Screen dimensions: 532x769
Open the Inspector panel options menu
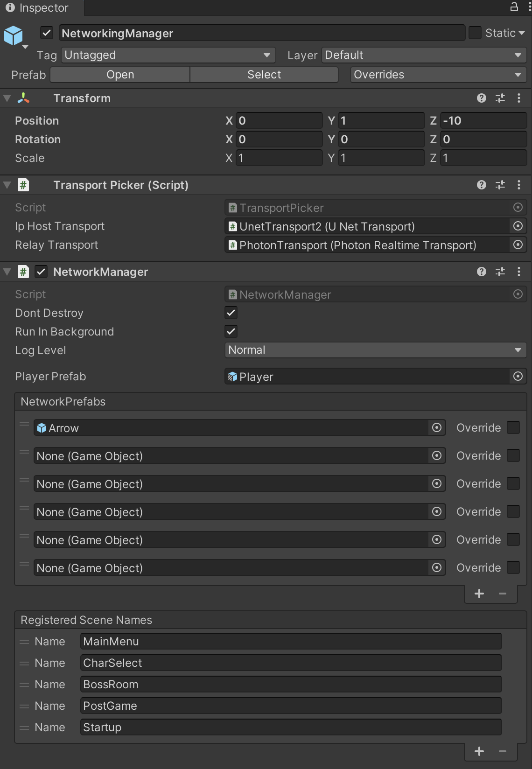529,7
